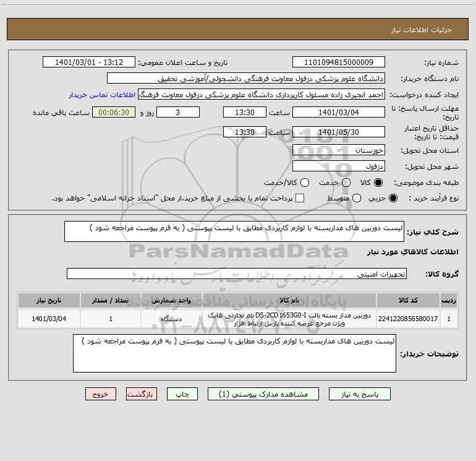476x461 pixels.
Task: Click the واحد شمارش column header
Action: 171,300
